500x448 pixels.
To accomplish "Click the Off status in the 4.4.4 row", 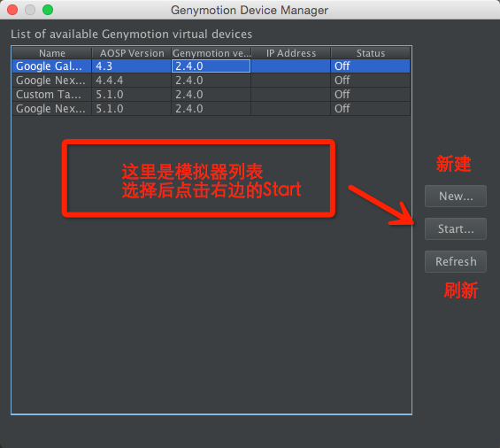I will pos(371,80).
